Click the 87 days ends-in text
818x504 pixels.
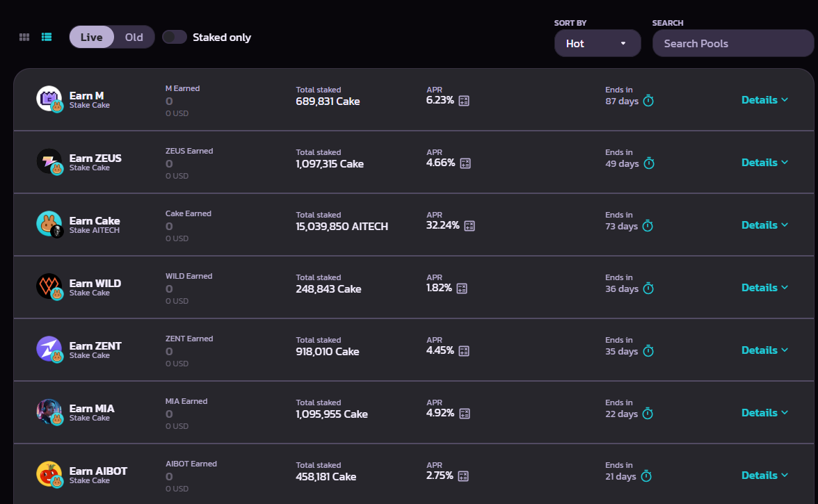click(x=622, y=101)
